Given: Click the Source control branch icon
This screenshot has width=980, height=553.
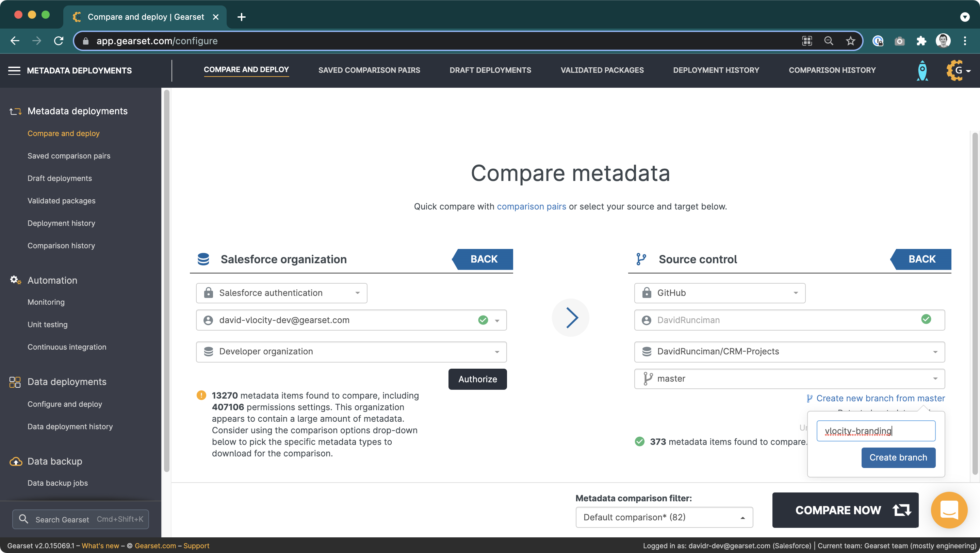Looking at the screenshot, I should click(x=641, y=259).
